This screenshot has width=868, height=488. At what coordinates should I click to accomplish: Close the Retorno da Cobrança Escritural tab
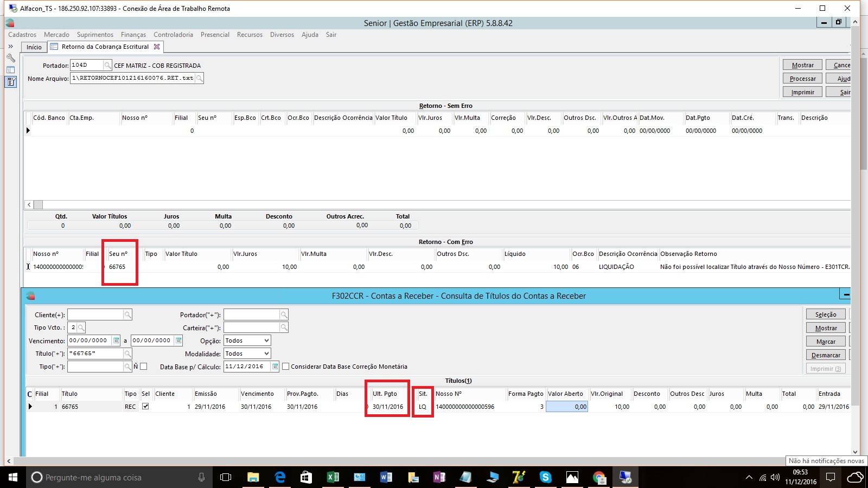(157, 47)
